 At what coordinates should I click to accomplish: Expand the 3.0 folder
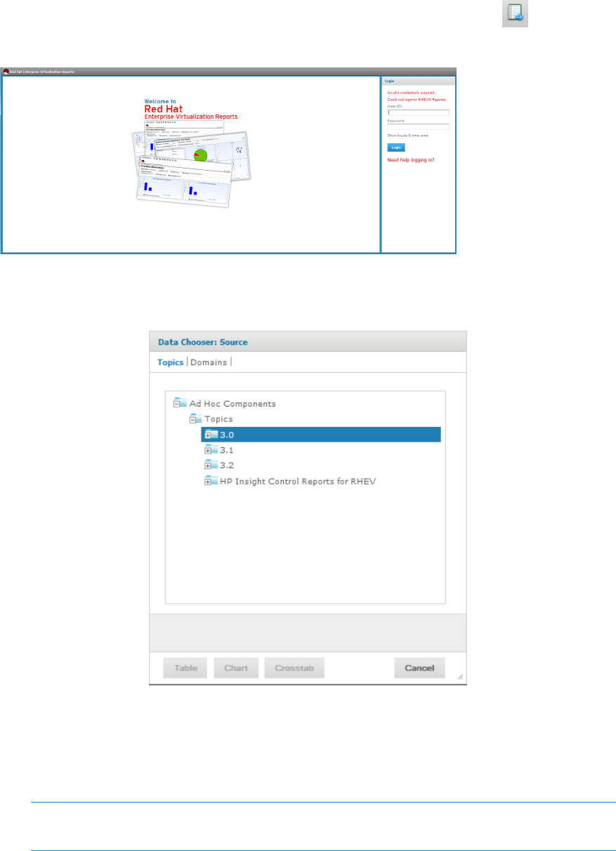click(208, 435)
